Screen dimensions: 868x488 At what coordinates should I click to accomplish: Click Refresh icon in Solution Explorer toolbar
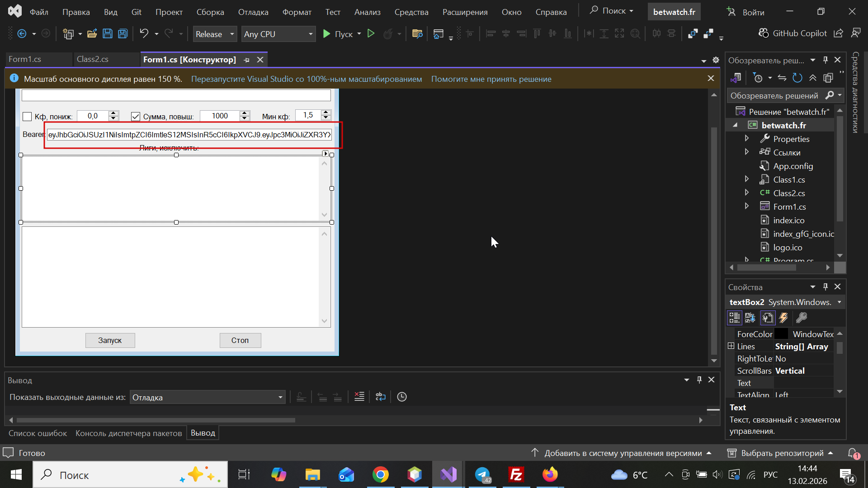(x=797, y=78)
